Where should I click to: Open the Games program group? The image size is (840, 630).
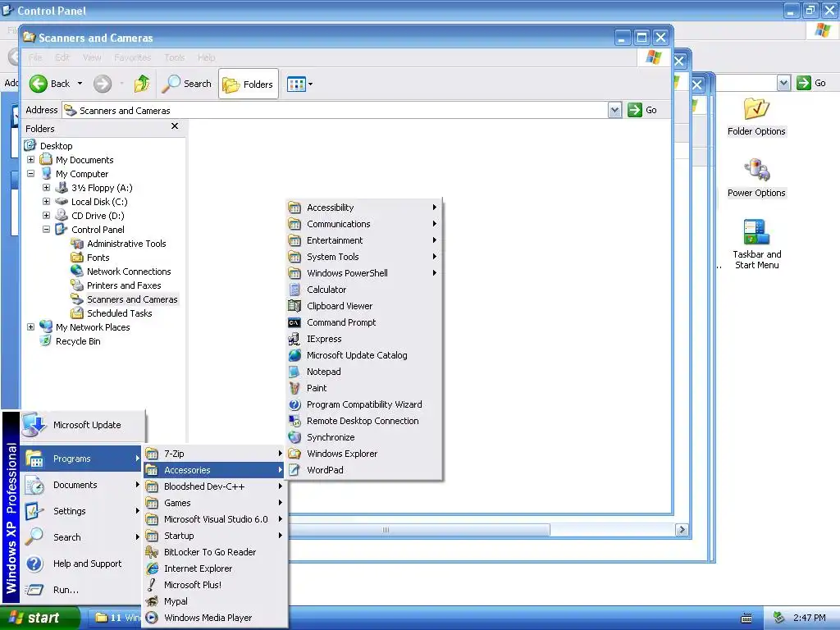click(214, 503)
